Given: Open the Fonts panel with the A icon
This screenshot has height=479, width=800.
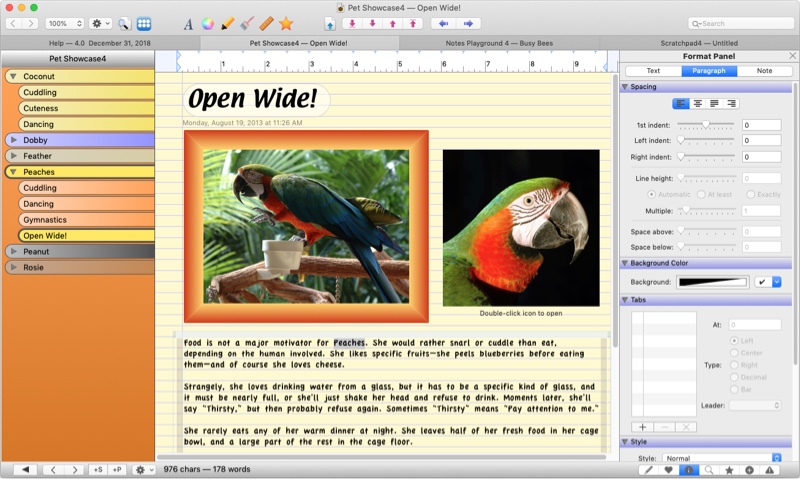Looking at the screenshot, I should (188, 24).
